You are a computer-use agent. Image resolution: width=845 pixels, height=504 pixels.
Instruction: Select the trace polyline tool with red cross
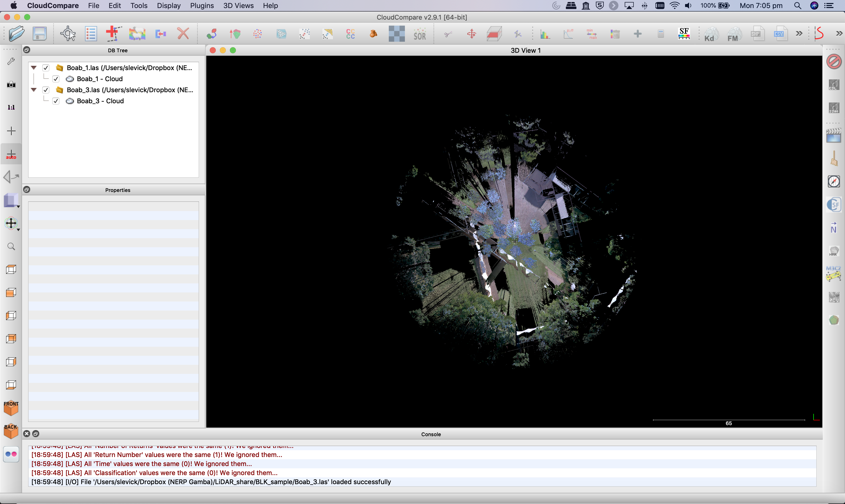pyautogui.click(x=113, y=34)
